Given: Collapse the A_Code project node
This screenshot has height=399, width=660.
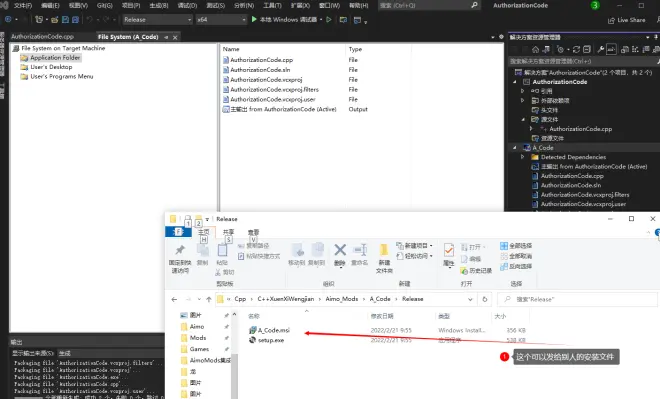Looking at the screenshot, I should (515, 148).
